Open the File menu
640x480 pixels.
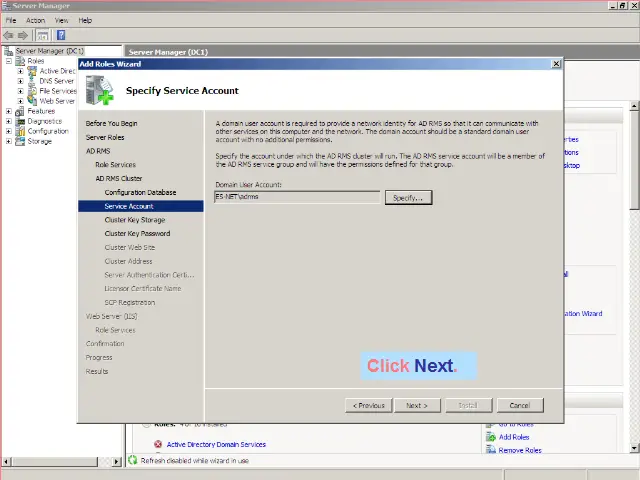tap(11, 20)
